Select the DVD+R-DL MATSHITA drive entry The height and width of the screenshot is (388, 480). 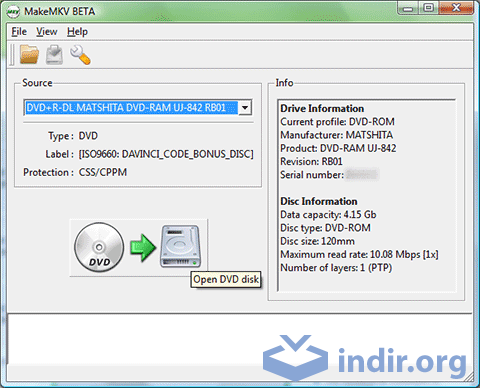pyautogui.click(x=131, y=108)
